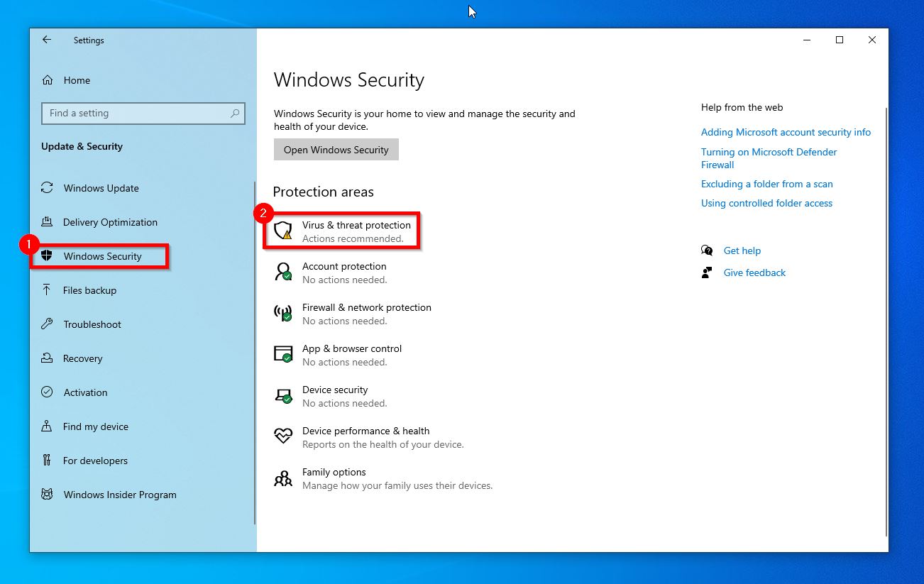This screenshot has width=924, height=584.
Task: Click the Files backup upload arrow icon
Action: [x=47, y=290]
